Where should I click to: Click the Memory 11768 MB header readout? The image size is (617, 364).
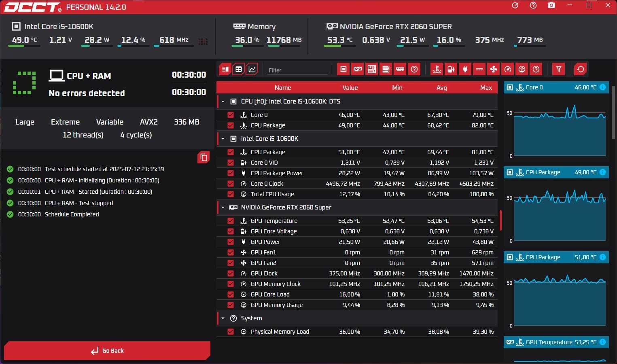[x=284, y=40]
